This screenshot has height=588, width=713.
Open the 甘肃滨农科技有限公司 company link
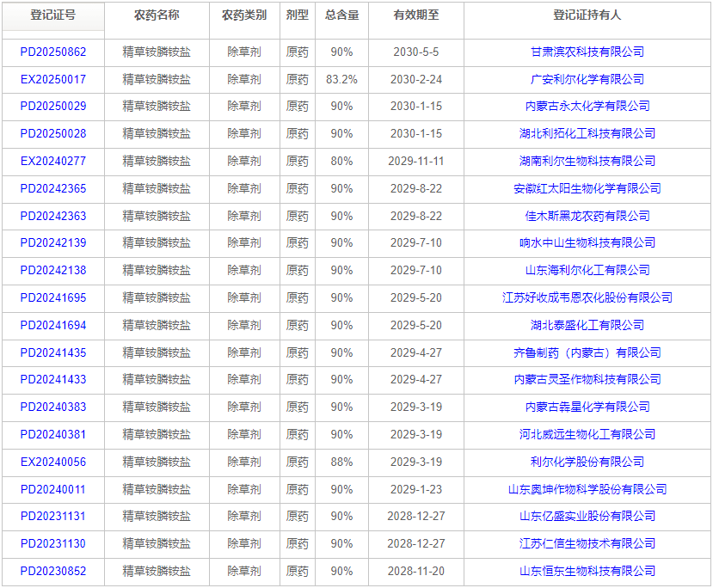(x=588, y=52)
